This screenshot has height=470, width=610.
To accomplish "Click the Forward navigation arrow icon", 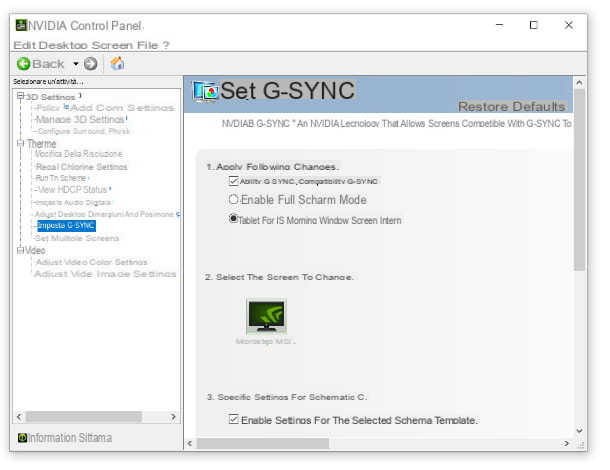I will (91, 63).
